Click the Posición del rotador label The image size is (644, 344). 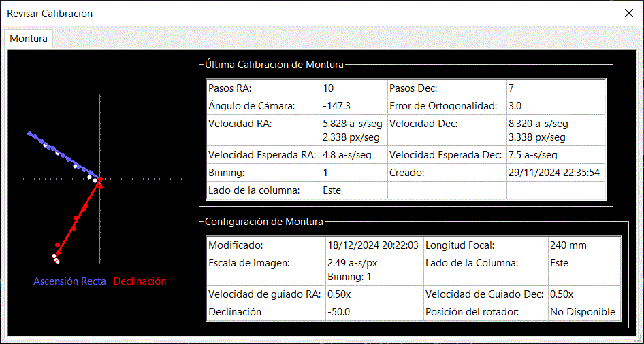tap(472, 312)
